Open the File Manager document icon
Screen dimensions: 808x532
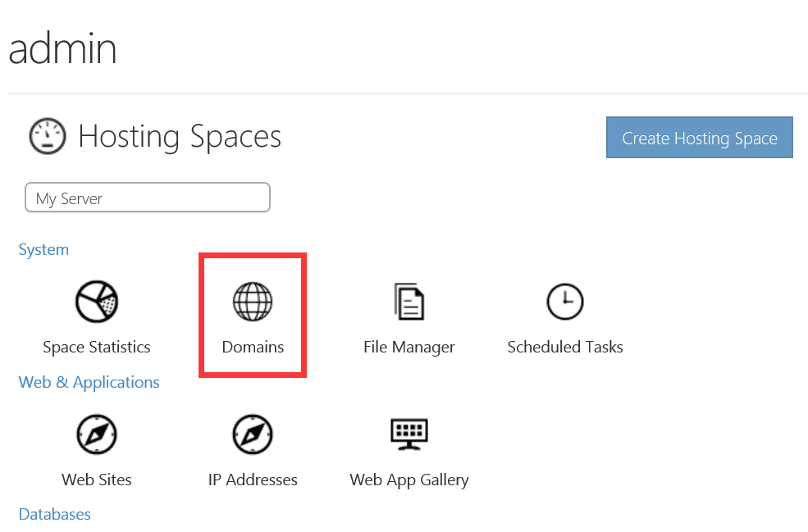tap(409, 302)
